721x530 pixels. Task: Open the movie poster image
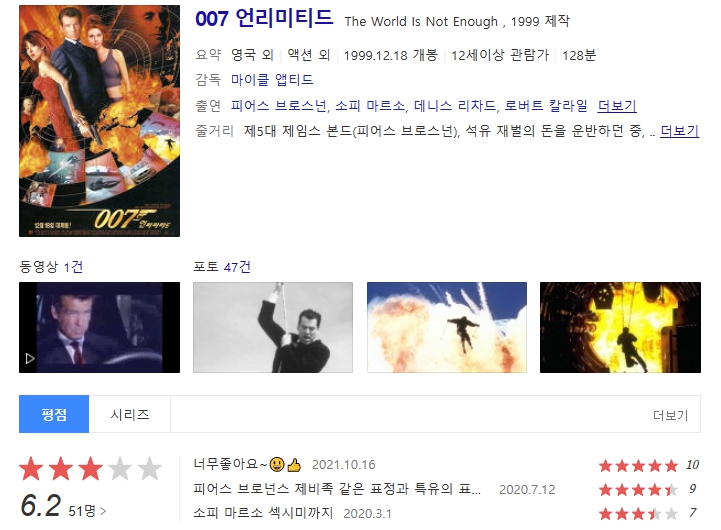click(99, 121)
